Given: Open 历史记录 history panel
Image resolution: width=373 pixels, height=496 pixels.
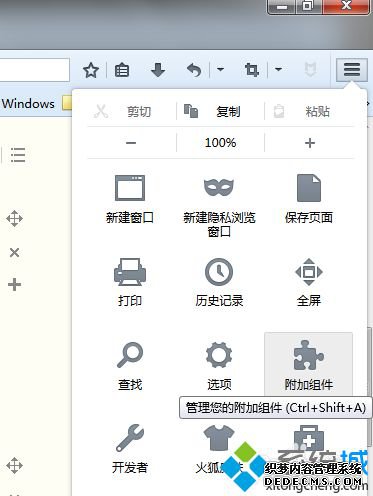Looking at the screenshot, I should click(219, 283).
